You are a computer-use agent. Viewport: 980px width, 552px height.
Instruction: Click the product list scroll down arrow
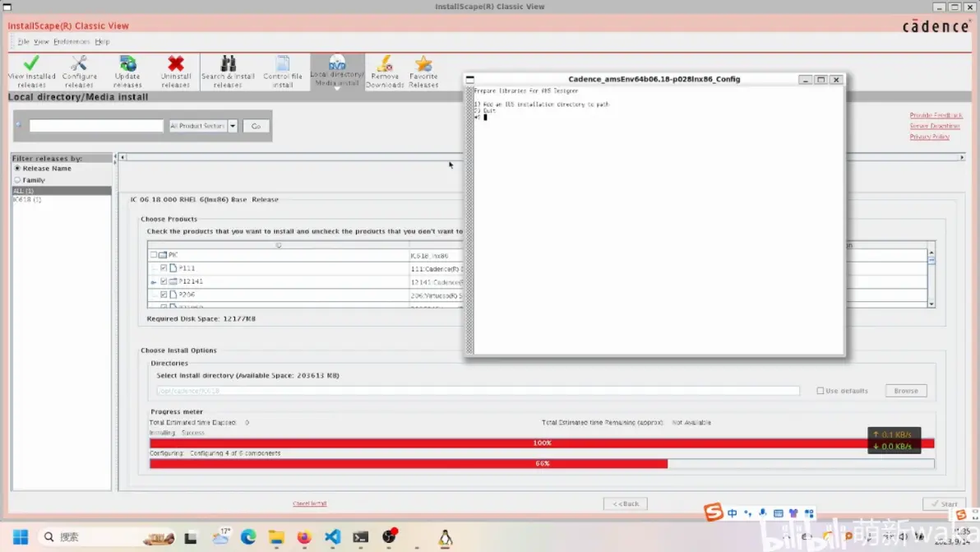pyautogui.click(x=931, y=304)
